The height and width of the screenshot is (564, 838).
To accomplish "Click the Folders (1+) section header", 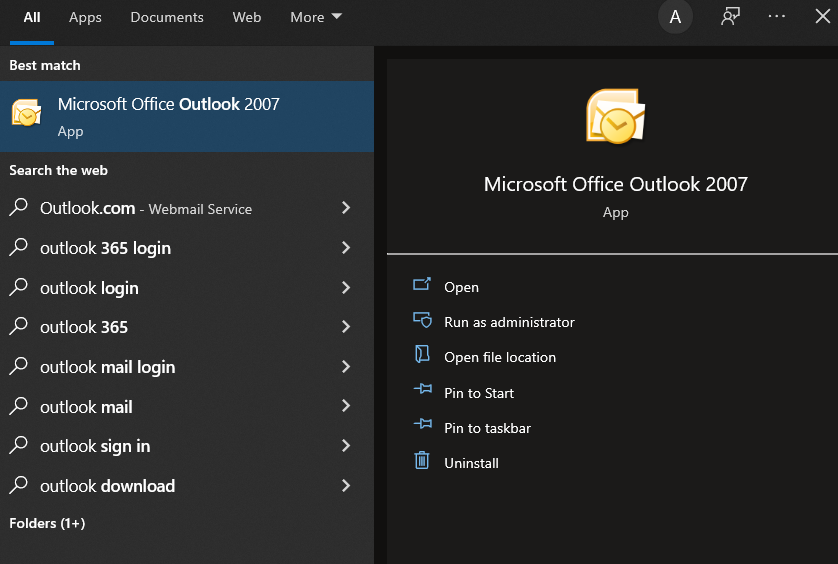I will [x=47, y=523].
